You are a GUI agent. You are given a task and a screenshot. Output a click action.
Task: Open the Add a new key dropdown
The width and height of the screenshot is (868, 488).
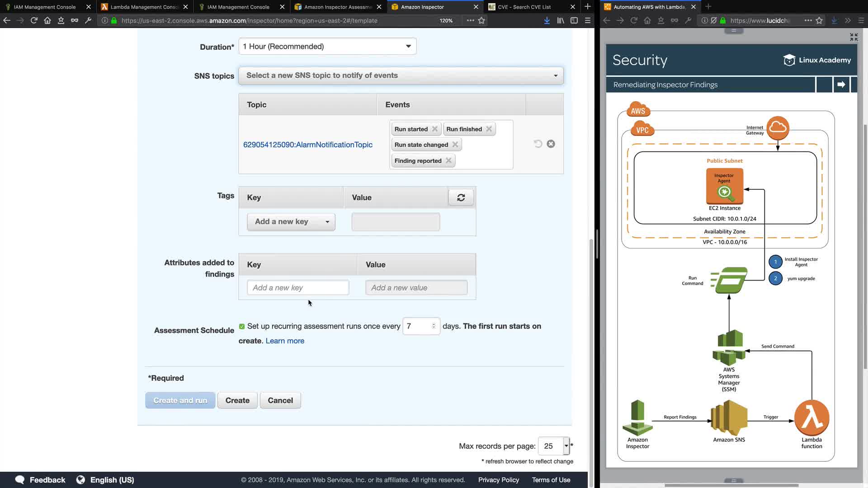pyautogui.click(x=291, y=222)
